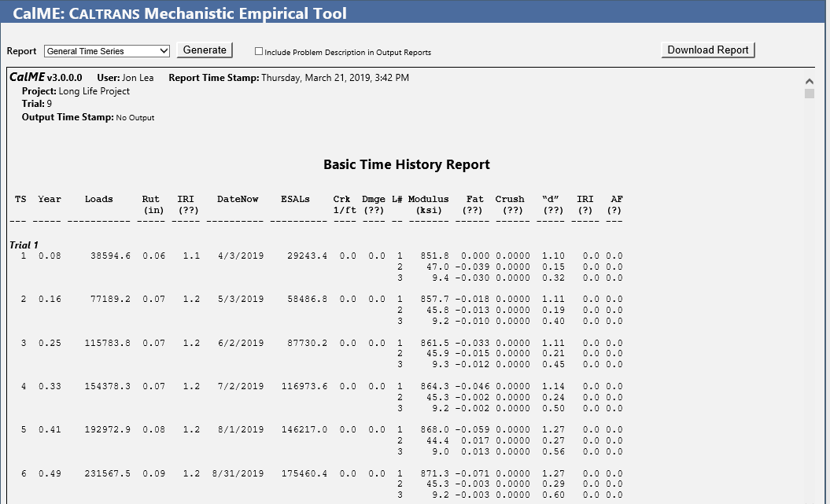Click the CalME application title banner
This screenshot has width=830, height=504.
(x=180, y=13)
